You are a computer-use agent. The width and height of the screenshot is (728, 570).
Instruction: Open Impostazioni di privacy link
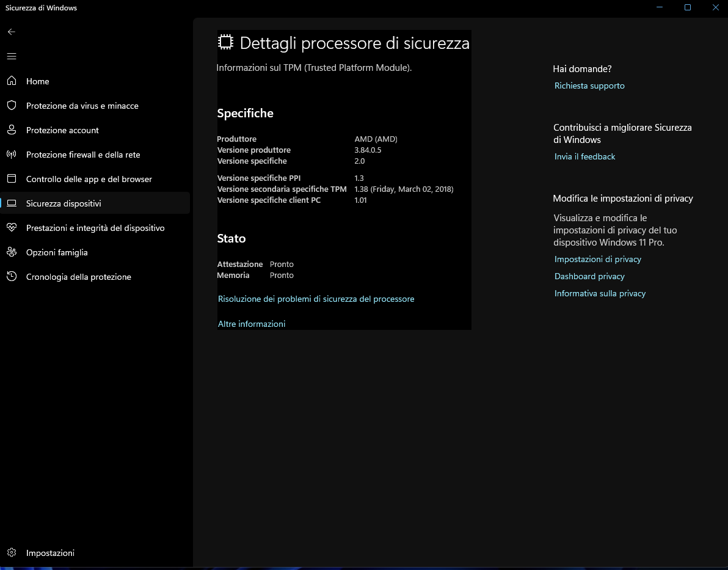coord(597,259)
